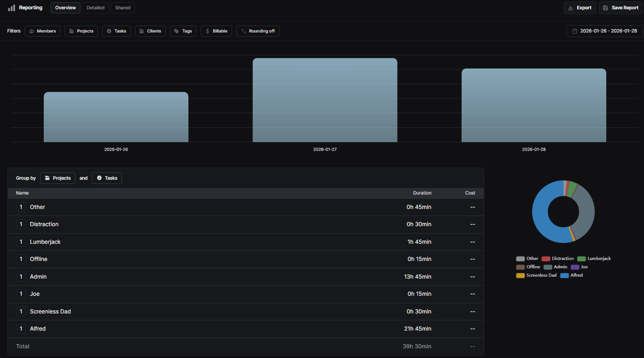Expand the Joe project row
The image size is (644, 358).
pyautogui.click(x=21, y=294)
